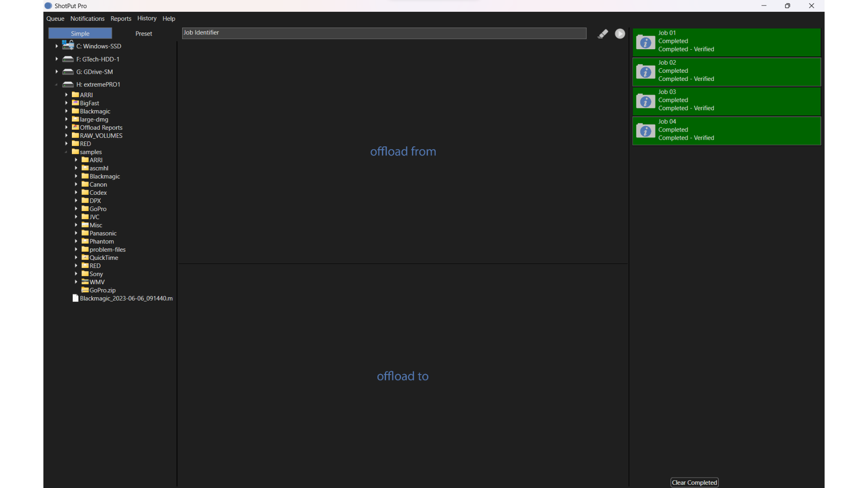Viewport: 868px width, 488px height.
Task: Click the WMV folder icon
Action: [85, 282]
